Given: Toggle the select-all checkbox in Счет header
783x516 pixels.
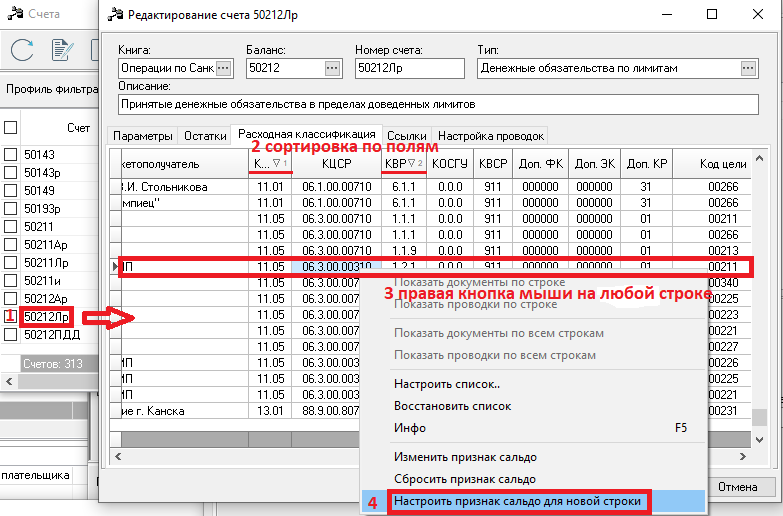Looking at the screenshot, I should click(10, 127).
